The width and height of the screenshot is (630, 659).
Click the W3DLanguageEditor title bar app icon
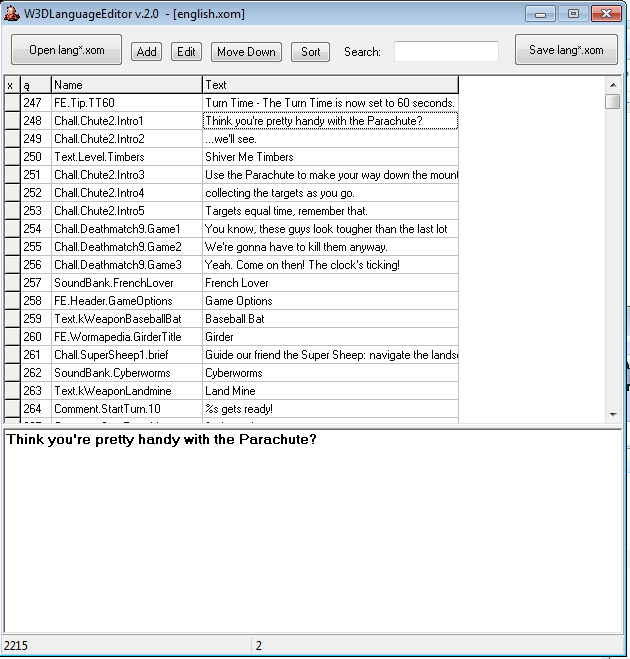12,14
